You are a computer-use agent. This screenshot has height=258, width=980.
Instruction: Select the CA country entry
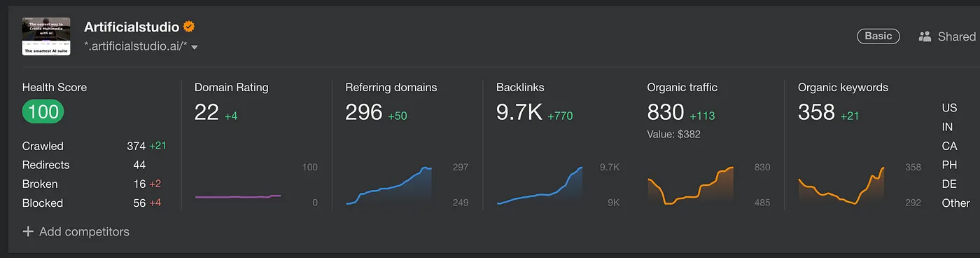click(x=949, y=146)
